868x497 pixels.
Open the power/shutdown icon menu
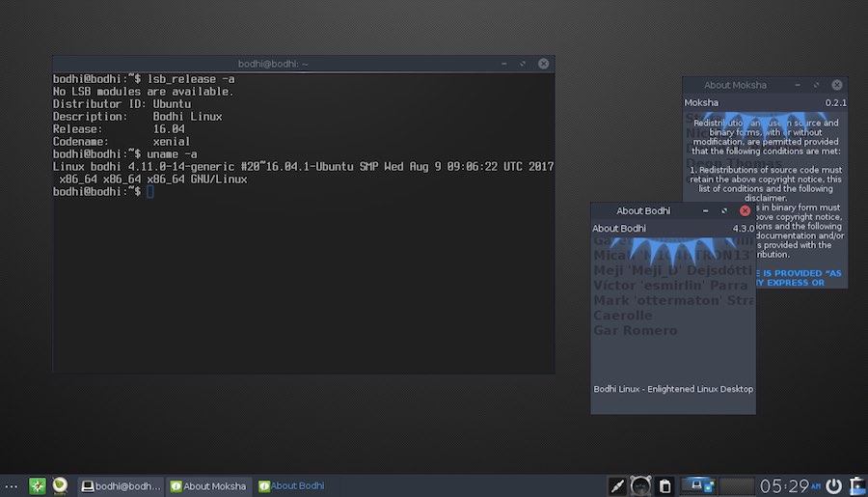pos(833,486)
